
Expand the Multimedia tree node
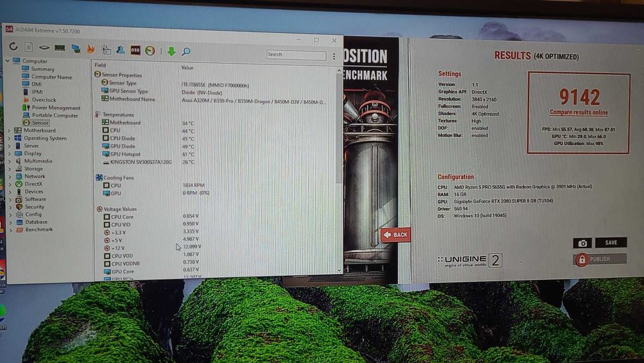[10, 161]
